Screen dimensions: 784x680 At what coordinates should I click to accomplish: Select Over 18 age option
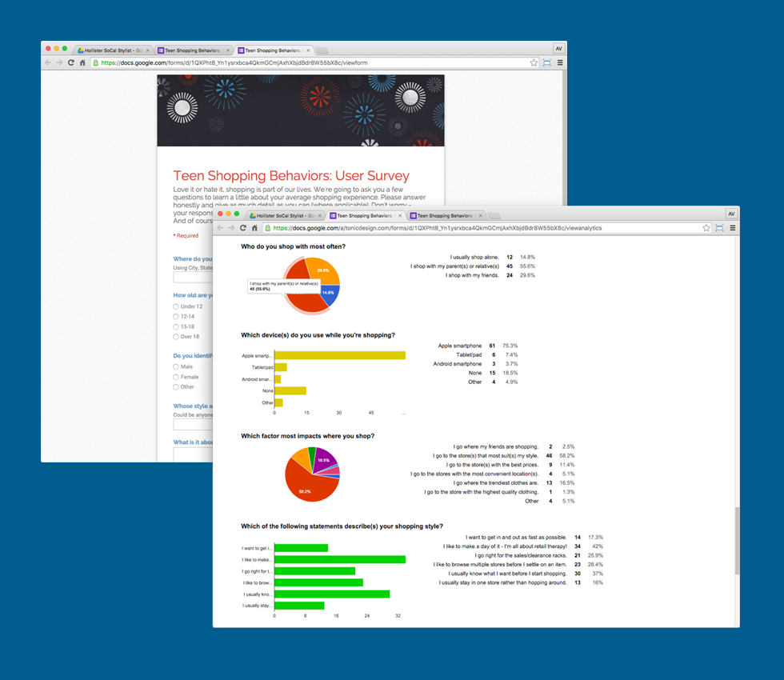[176, 337]
